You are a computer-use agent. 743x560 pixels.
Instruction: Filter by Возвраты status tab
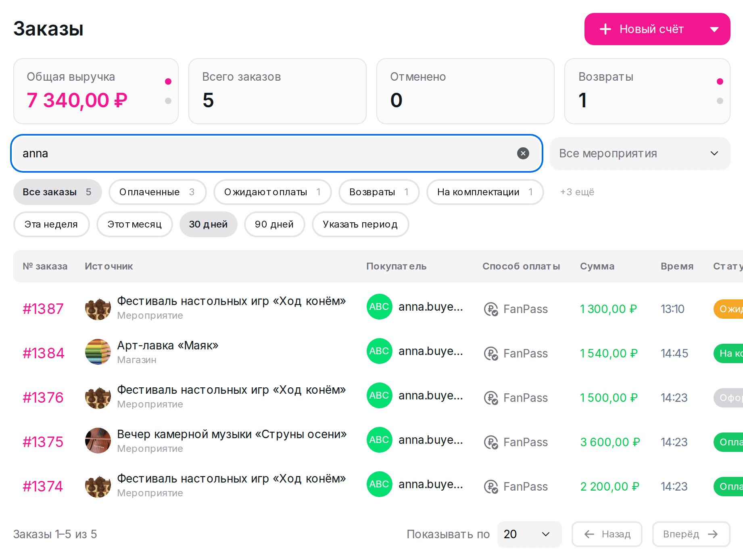click(379, 192)
